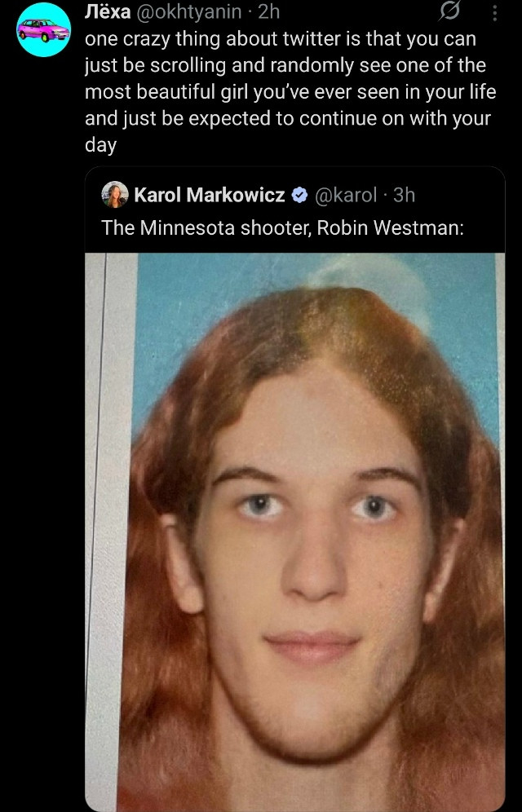The height and width of the screenshot is (812, 522).
Task: Click the blue verified badge
Action: tap(299, 195)
